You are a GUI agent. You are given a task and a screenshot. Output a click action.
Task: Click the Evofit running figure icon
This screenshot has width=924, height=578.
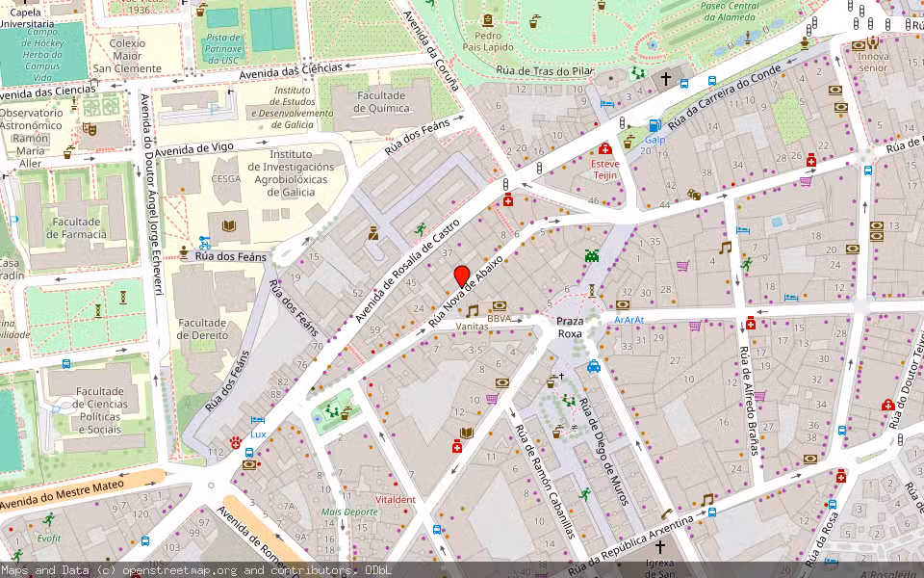point(48,519)
